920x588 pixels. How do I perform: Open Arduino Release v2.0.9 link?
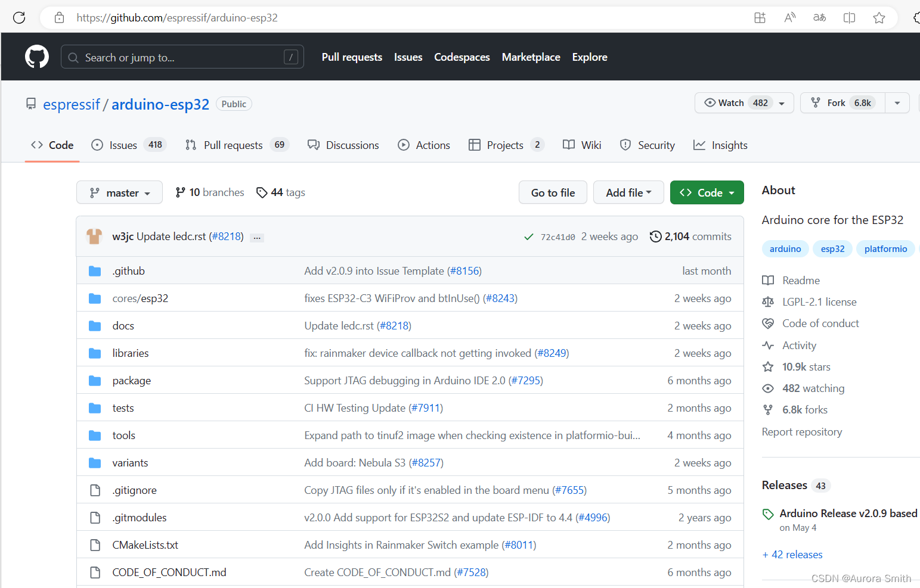pyautogui.click(x=848, y=514)
